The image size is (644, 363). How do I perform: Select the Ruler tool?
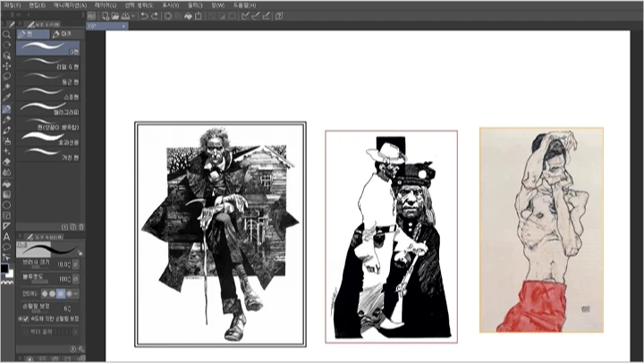coord(6,226)
